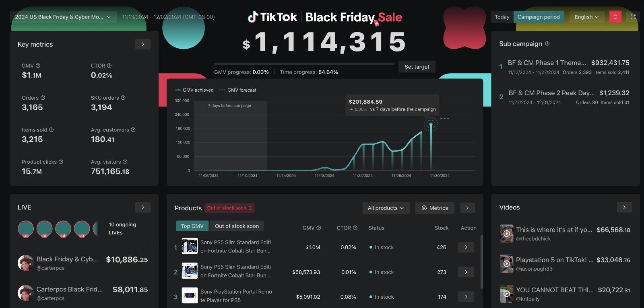Click the Set target button
Screen dimensions: 644x308
point(417,66)
